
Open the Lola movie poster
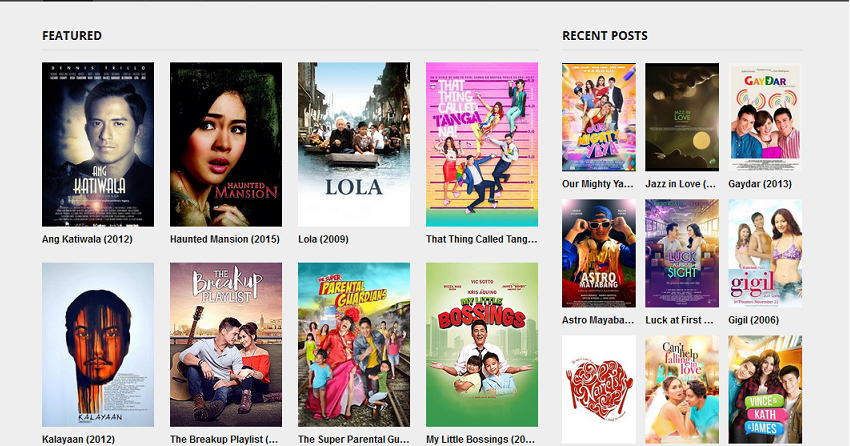(x=354, y=144)
